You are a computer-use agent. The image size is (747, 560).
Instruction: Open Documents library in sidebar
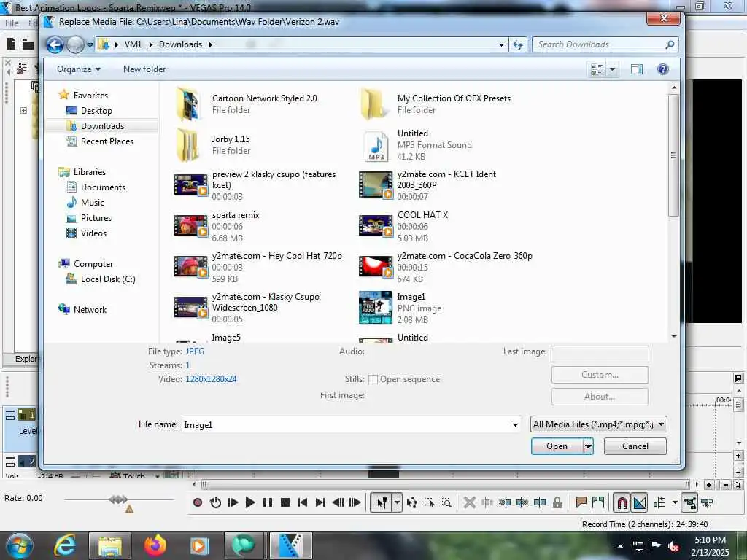(103, 187)
